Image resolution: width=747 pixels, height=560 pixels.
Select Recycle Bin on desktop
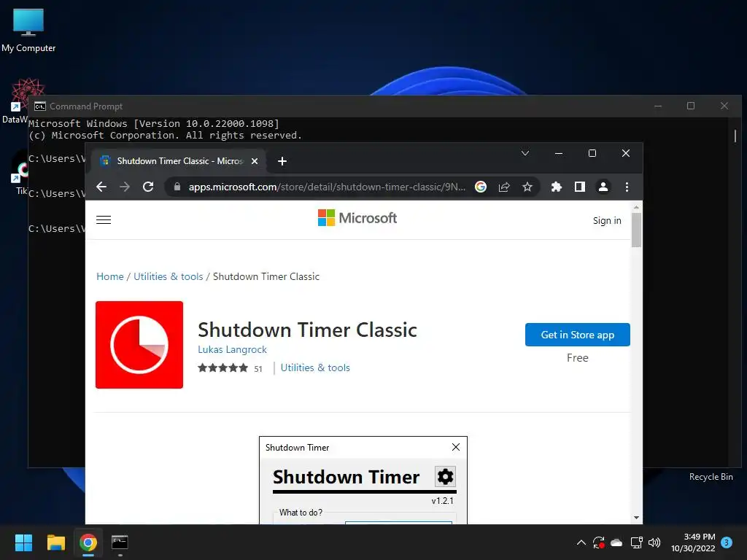[x=711, y=477]
